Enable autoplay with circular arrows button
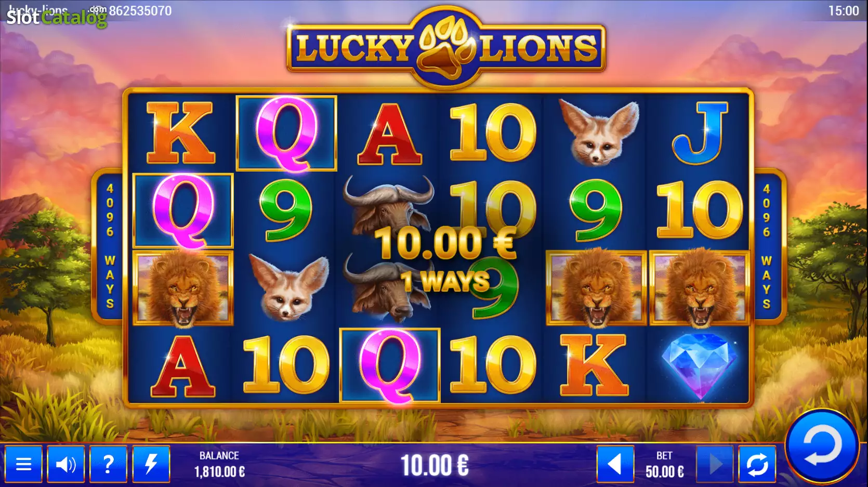Screen dimensions: 868x487 pyautogui.click(x=757, y=464)
